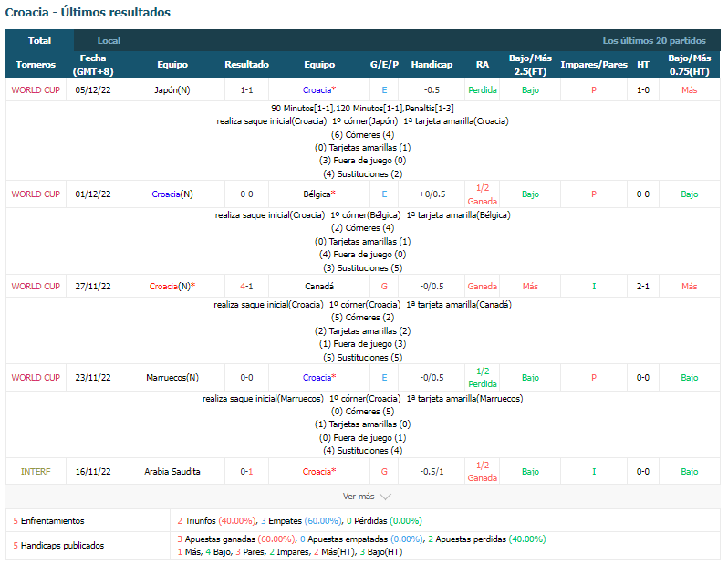Click 'Perdida' RA cell in Japón row

click(482, 89)
